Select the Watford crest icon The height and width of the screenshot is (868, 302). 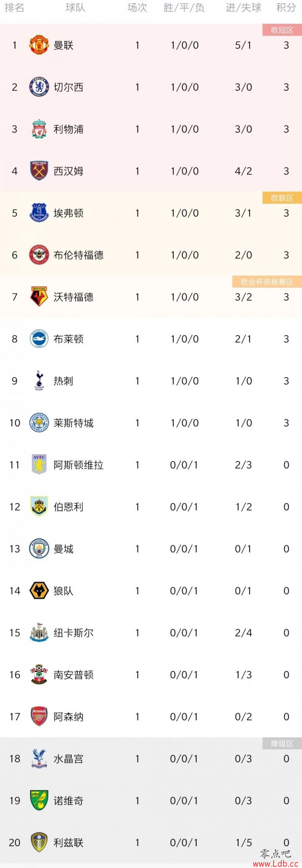pos(39,297)
